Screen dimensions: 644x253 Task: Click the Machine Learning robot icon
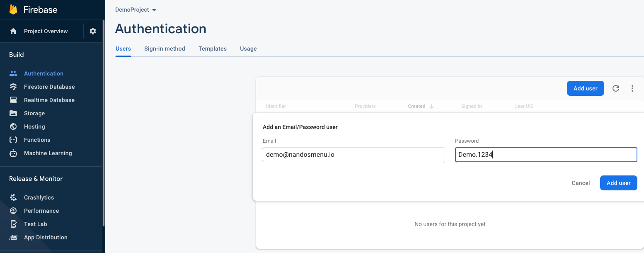(13, 153)
